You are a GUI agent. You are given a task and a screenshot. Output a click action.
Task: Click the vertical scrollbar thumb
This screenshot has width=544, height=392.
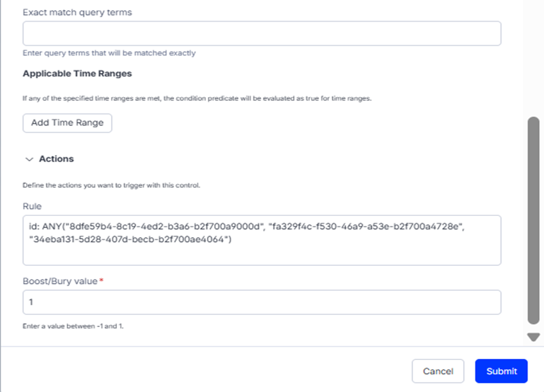(533, 220)
